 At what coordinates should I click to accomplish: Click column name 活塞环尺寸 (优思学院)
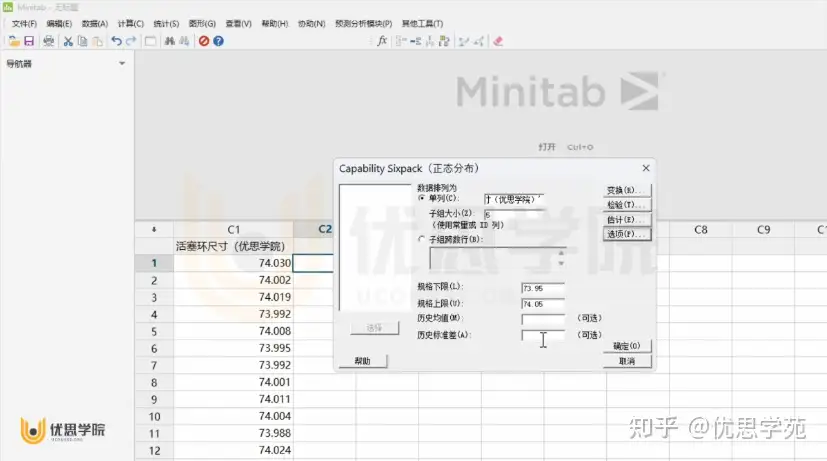[x=230, y=246]
